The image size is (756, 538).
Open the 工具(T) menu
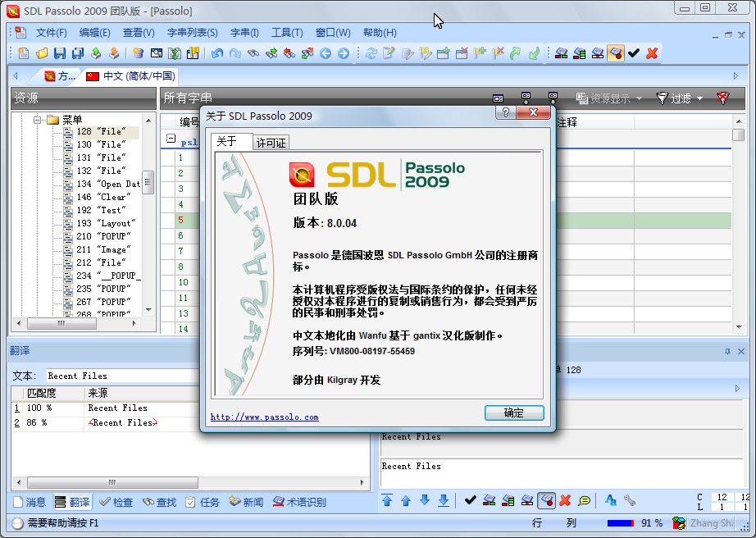[x=287, y=32]
